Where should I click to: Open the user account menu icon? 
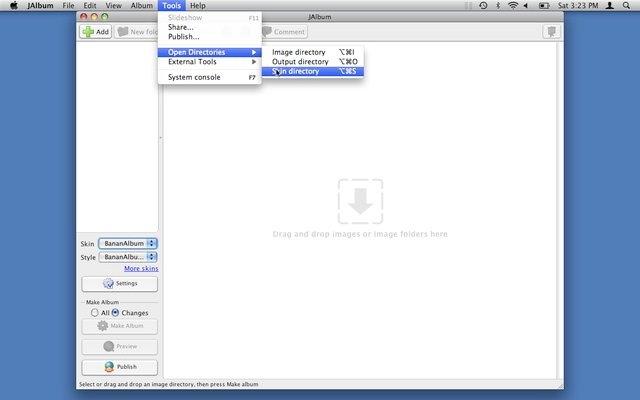(609, 5)
